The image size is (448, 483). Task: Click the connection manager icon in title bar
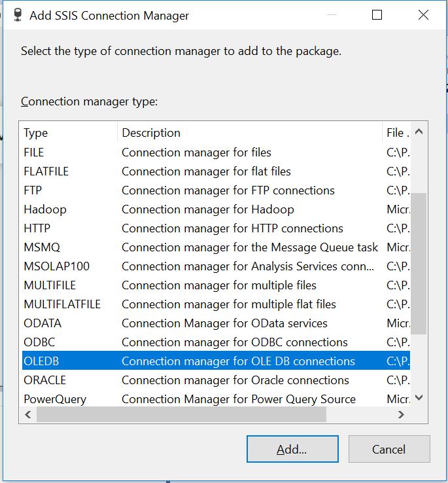tap(18, 15)
